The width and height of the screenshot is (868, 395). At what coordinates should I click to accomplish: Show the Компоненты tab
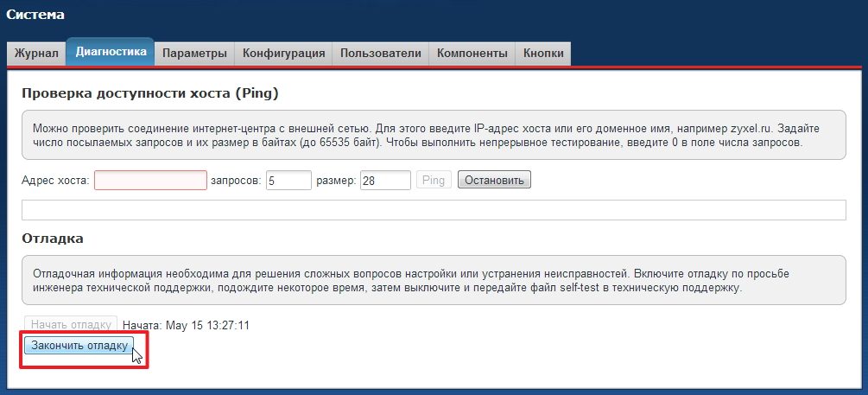[x=472, y=54]
